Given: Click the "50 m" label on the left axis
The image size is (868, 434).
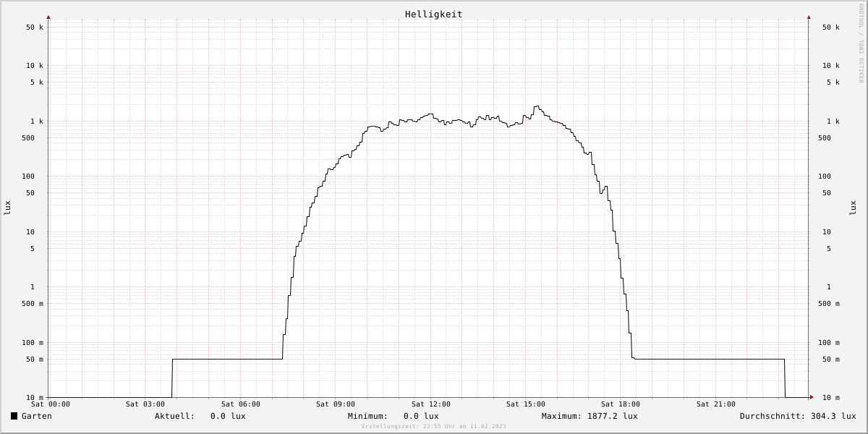Looking at the screenshot, I should pyautogui.click(x=35, y=359).
